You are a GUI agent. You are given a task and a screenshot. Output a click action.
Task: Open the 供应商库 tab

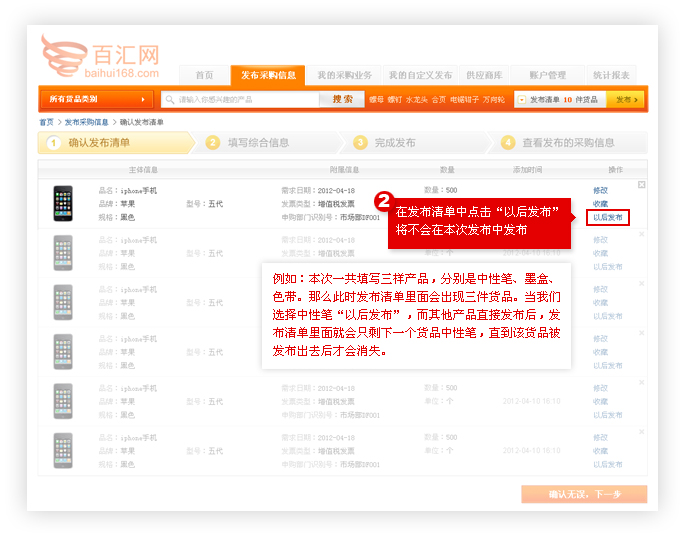point(485,76)
